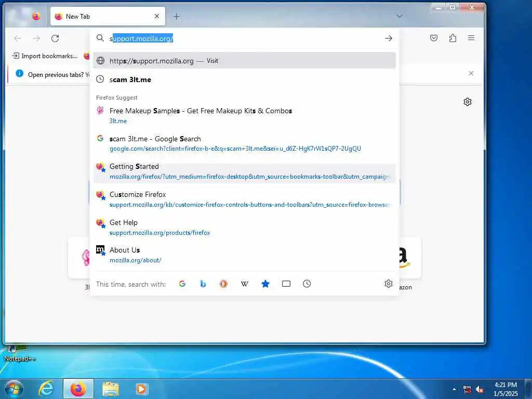This screenshot has height=399, width=532.
Task: Search this time with Bing icon
Action: pos(203,284)
